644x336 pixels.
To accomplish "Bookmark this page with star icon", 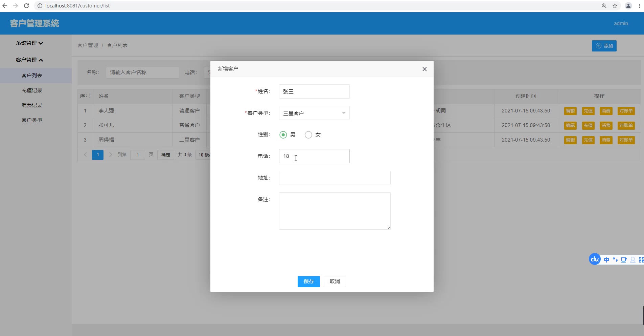I will pyautogui.click(x=615, y=6).
